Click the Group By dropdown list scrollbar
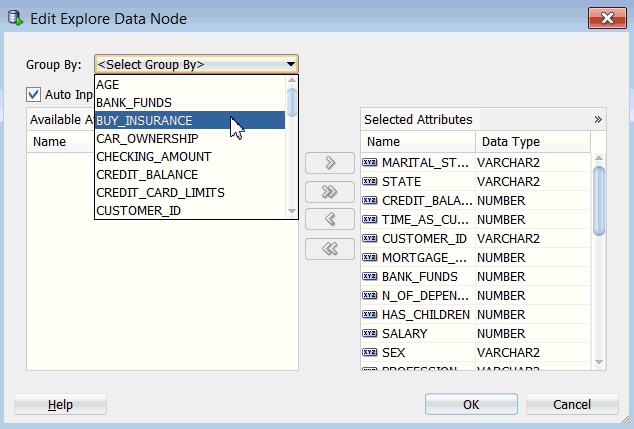This screenshot has width=634, height=429. tap(292, 103)
